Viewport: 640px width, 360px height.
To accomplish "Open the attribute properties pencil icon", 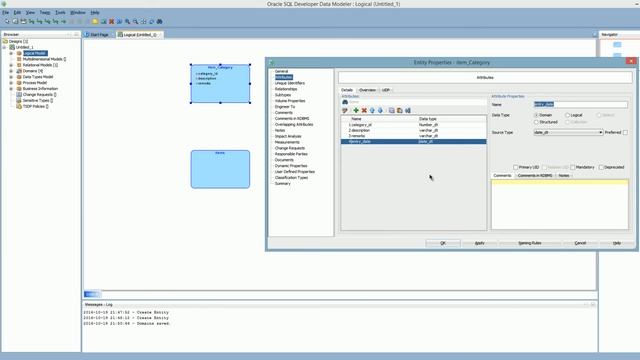I will [345, 111].
